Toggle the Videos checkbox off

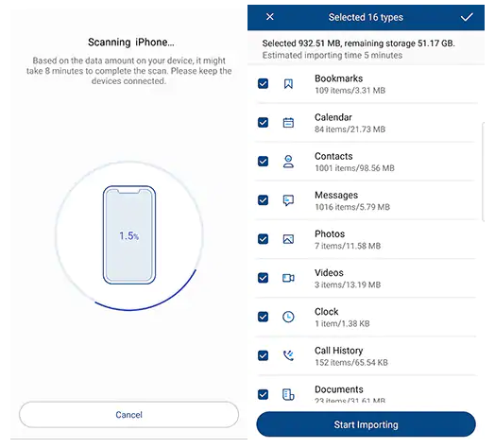click(x=263, y=278)
